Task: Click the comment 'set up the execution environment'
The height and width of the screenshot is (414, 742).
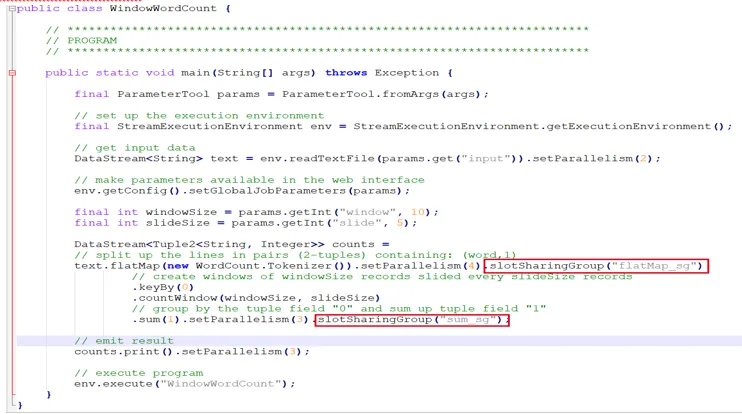Action: coord(199,115)
